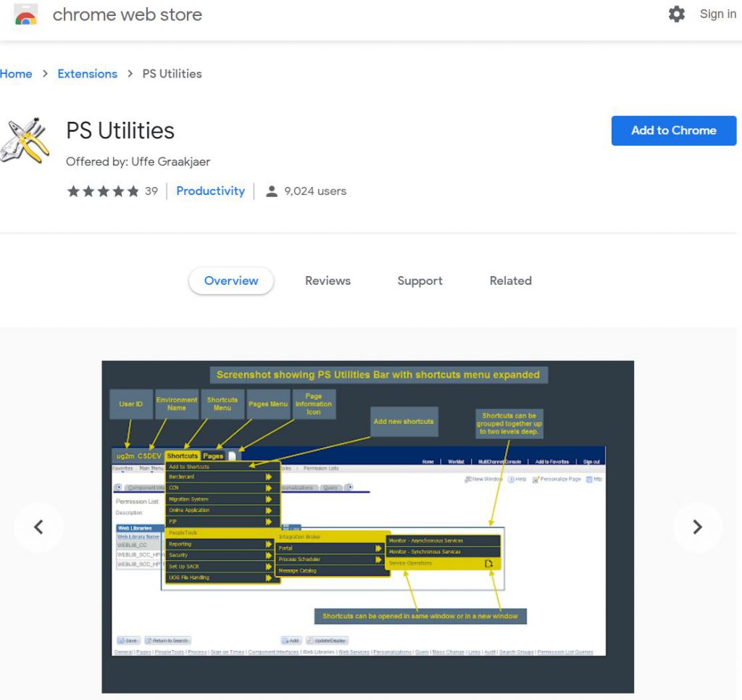Click the five-star rating icons
Image resolution: width=742 pixels, height=700 pixels.
click(103, 191)
